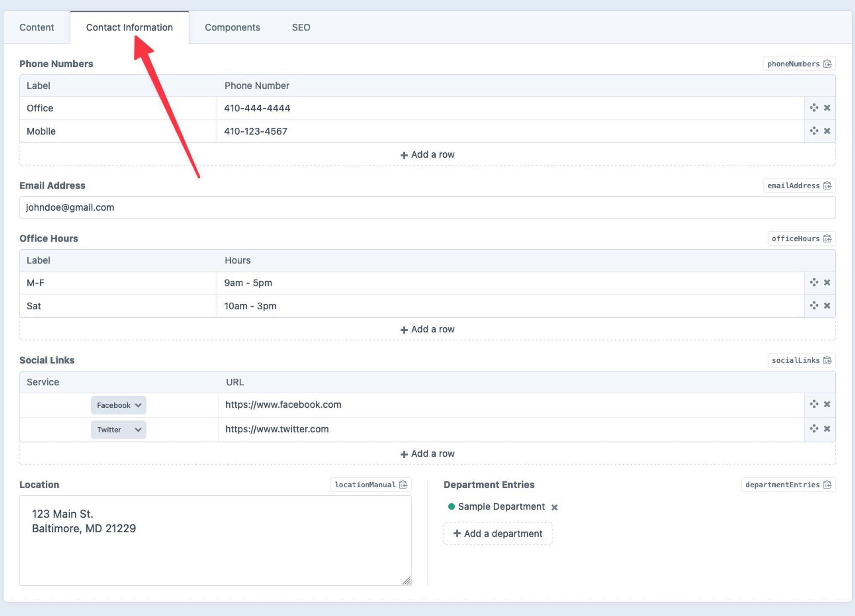Image resolution: width=855 pixels, height=616 pixels.
Task: Switch to the Components tab
Action: click(232, 27)
